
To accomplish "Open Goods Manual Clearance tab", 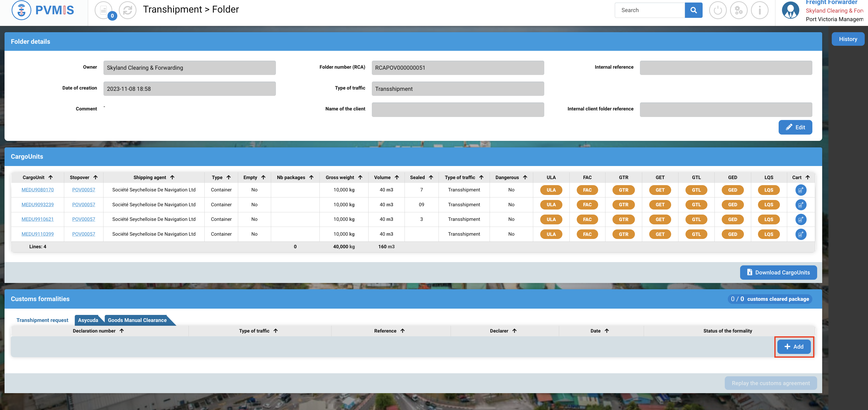I will (x=137, y=320).
